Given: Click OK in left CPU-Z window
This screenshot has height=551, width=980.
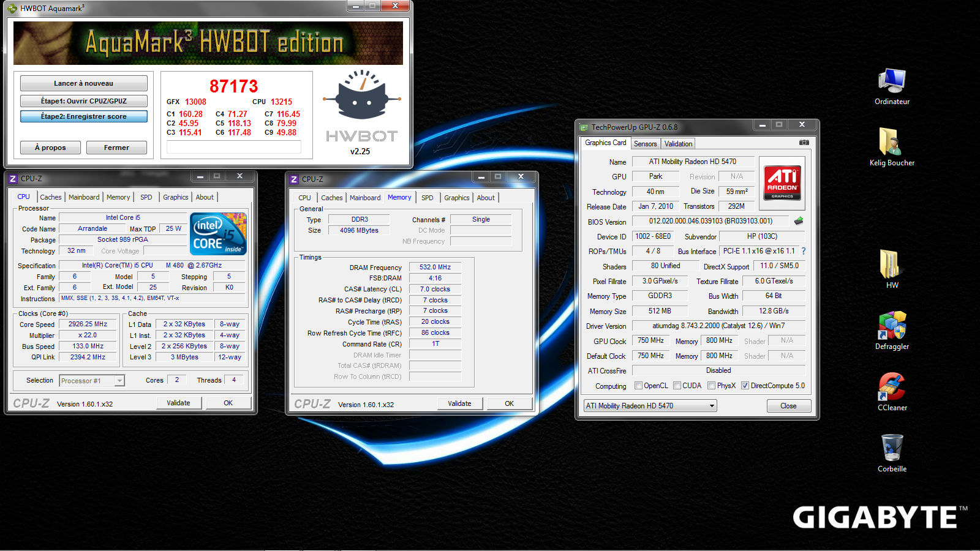Looking at the screenshot, I should 228,403.
